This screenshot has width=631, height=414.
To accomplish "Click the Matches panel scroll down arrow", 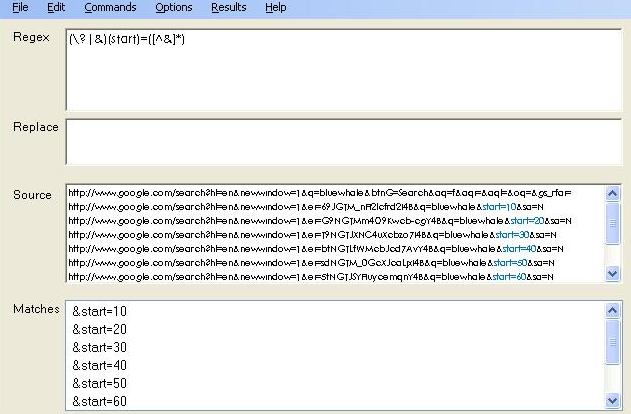I will 612,401.
